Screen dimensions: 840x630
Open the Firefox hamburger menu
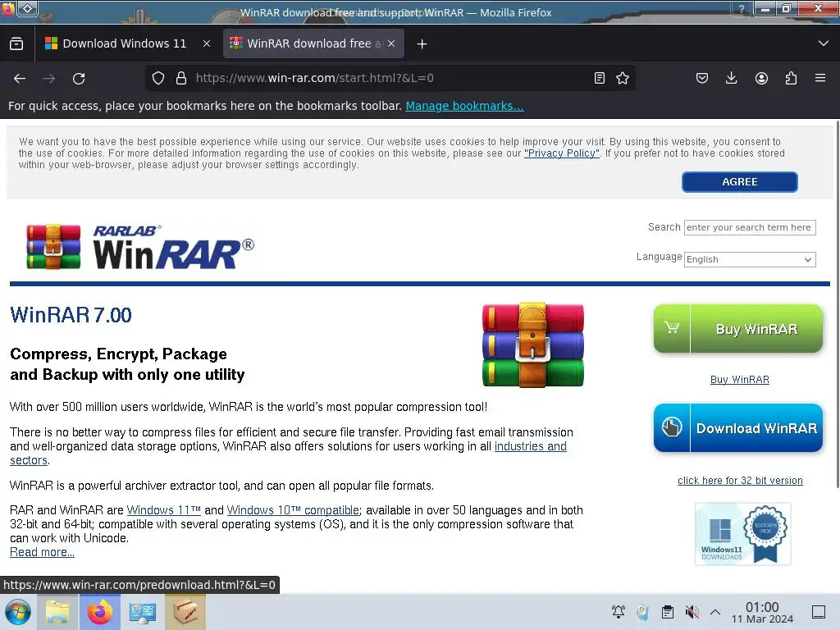coord(820,78)
